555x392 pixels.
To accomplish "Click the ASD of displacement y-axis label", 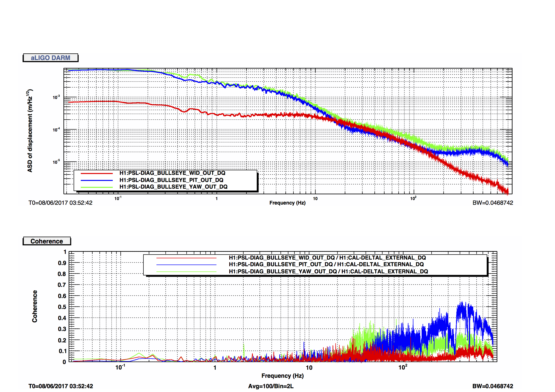I will point(30,131).
